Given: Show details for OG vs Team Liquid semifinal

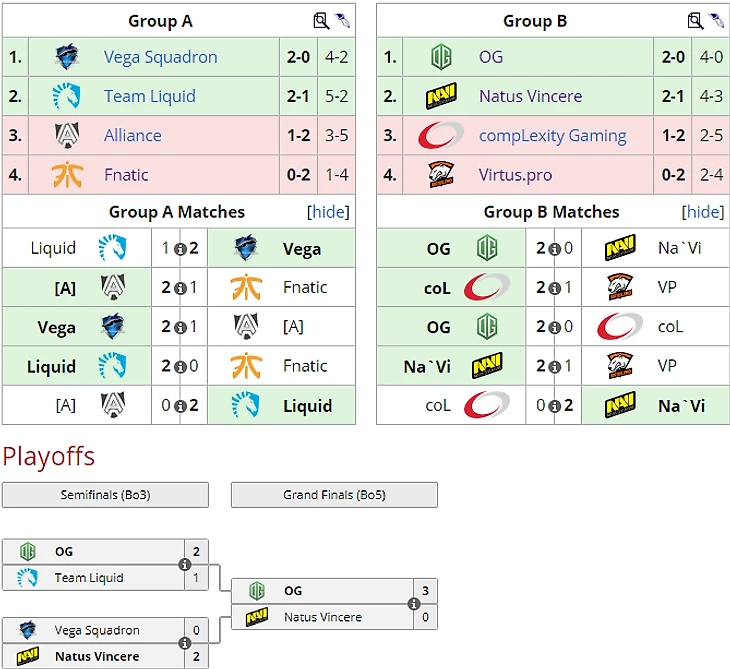Looking at the screenshot, I should point(184,565).
